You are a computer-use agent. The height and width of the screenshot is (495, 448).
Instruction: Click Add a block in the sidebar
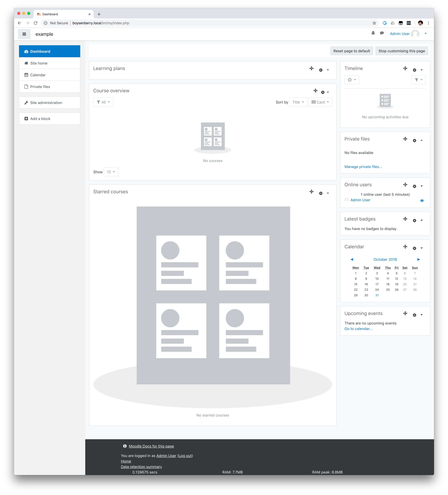[50, 119]
